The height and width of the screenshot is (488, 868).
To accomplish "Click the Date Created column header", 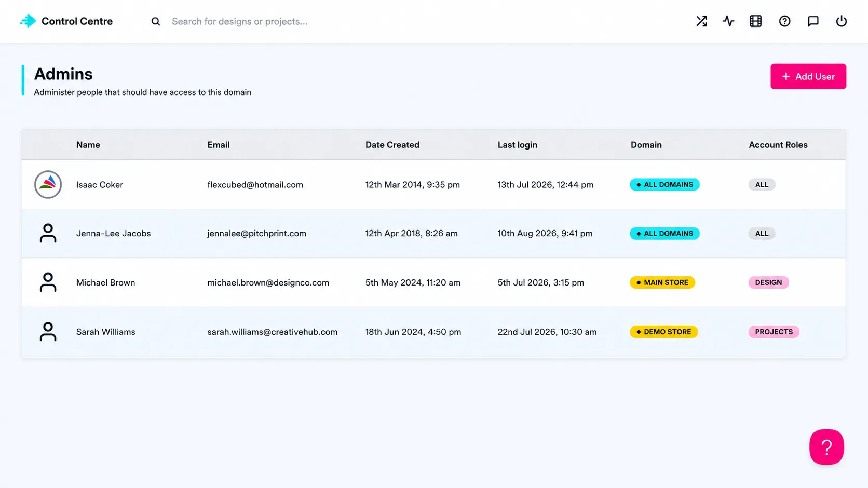I will (x=392, y=145).
